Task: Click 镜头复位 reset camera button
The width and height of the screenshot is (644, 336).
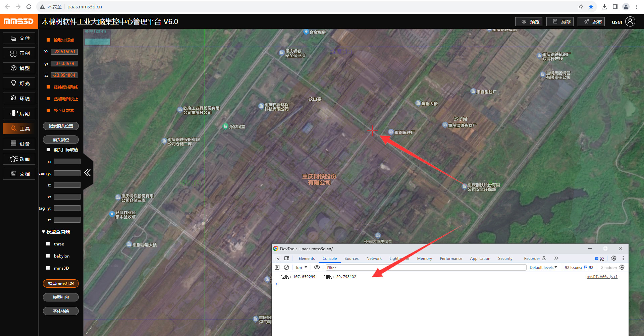Action: click(x=61, y=140)
